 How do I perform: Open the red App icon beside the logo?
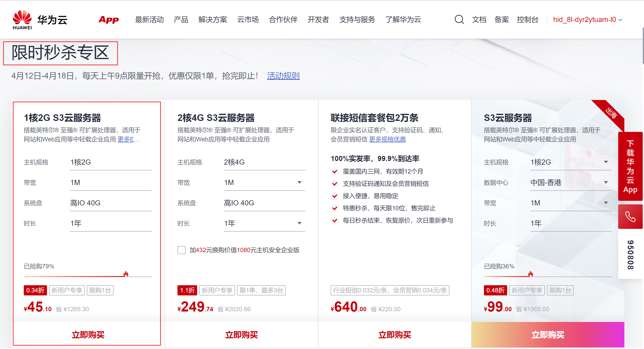point(109,20)
